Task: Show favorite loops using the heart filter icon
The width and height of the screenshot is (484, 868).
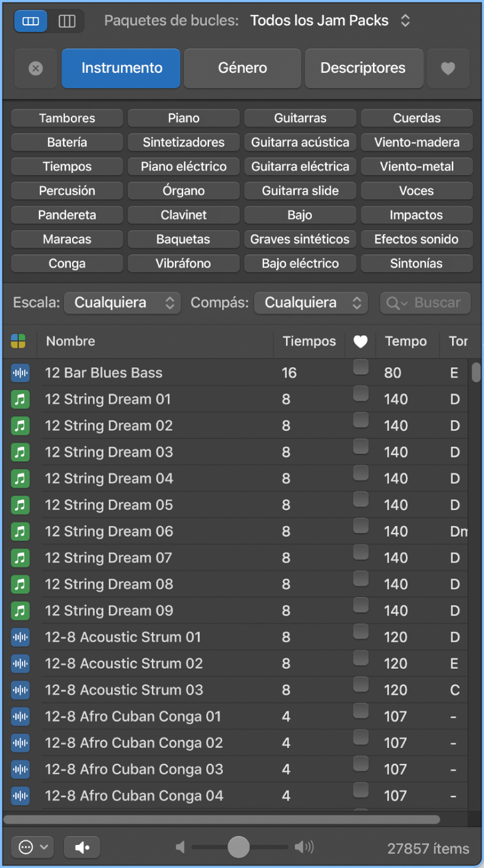Action: [449, 68]
